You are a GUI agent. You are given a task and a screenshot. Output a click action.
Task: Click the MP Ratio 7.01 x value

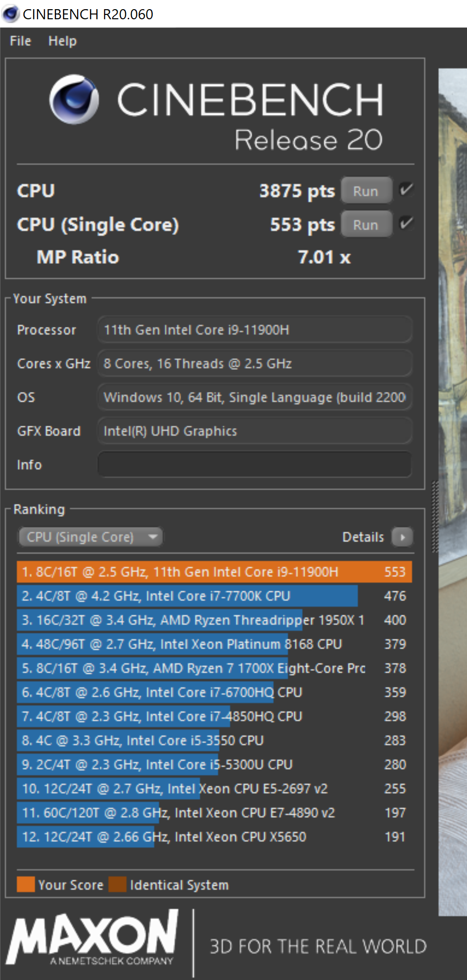[x=324, y=257]
